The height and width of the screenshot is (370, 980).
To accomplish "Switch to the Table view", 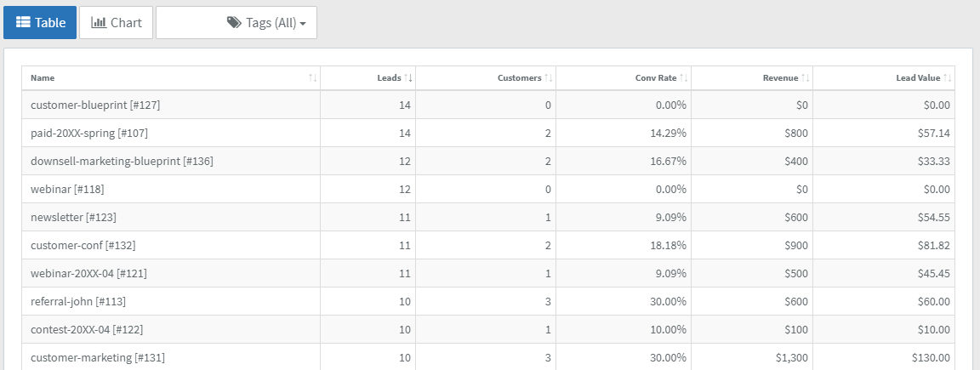I will pos(40,22).
